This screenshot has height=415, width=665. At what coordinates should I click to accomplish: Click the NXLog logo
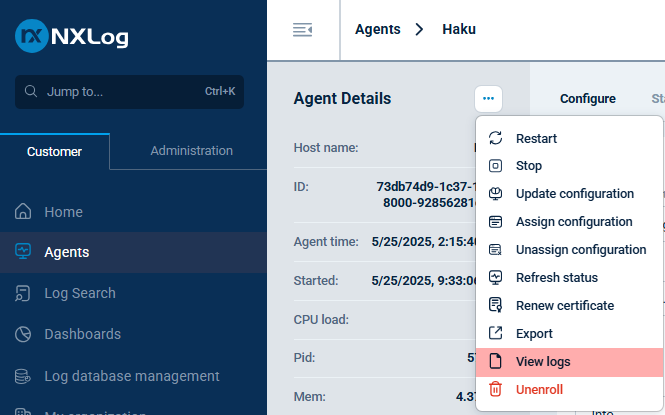[72, 37]
